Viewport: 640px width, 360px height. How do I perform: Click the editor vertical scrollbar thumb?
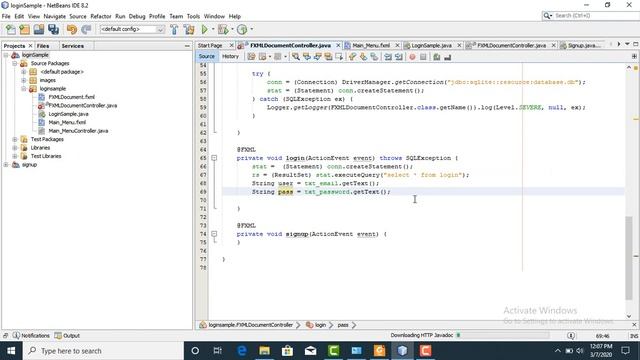click(629, 258)
